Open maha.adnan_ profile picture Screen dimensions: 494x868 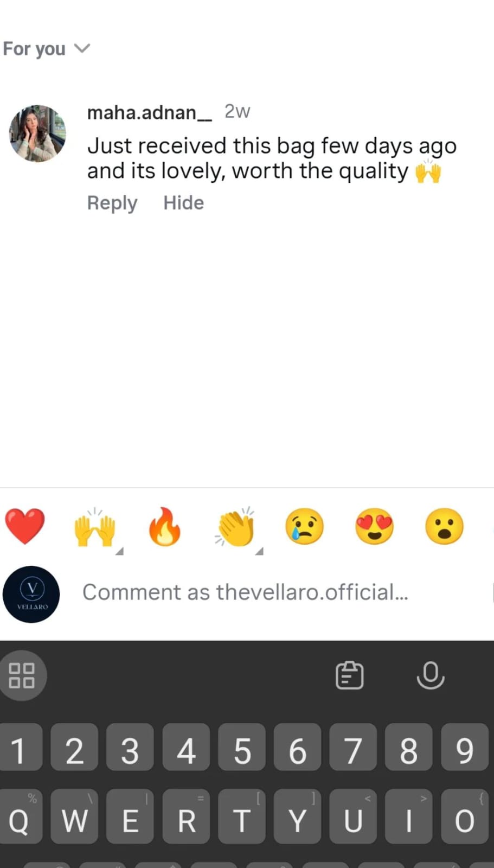37,133
